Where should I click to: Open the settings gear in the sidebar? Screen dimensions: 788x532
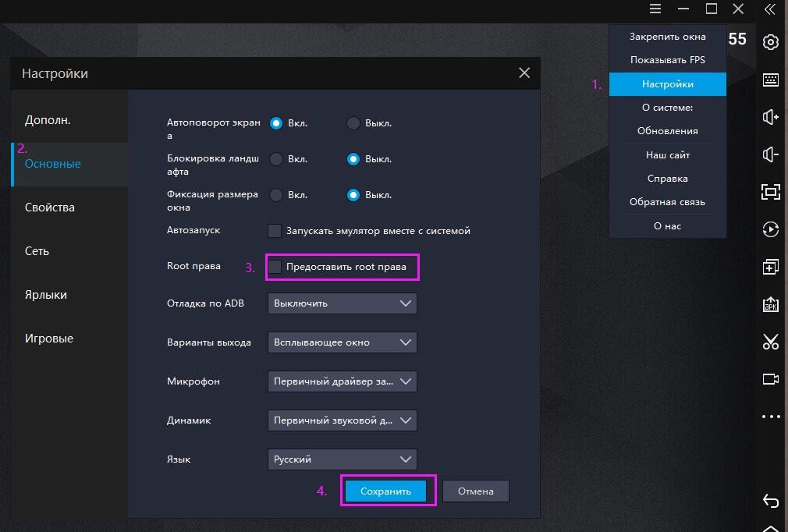pos(771,42)
